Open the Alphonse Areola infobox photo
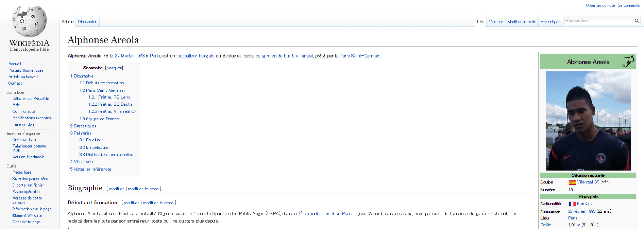644x229 pixels. pyautogui.click(x=588, y=121)
